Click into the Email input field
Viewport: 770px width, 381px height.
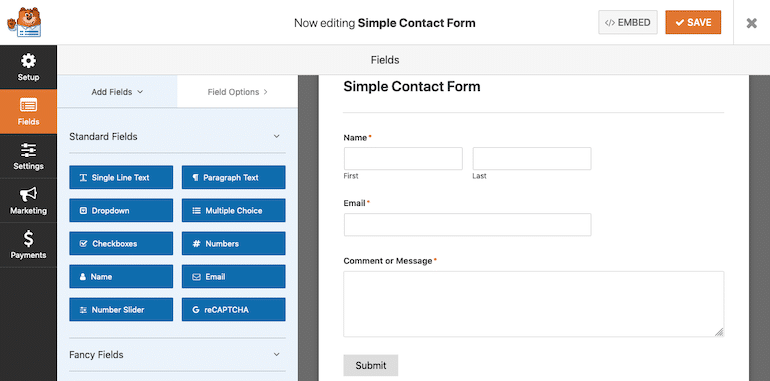[x=468, y=225]
